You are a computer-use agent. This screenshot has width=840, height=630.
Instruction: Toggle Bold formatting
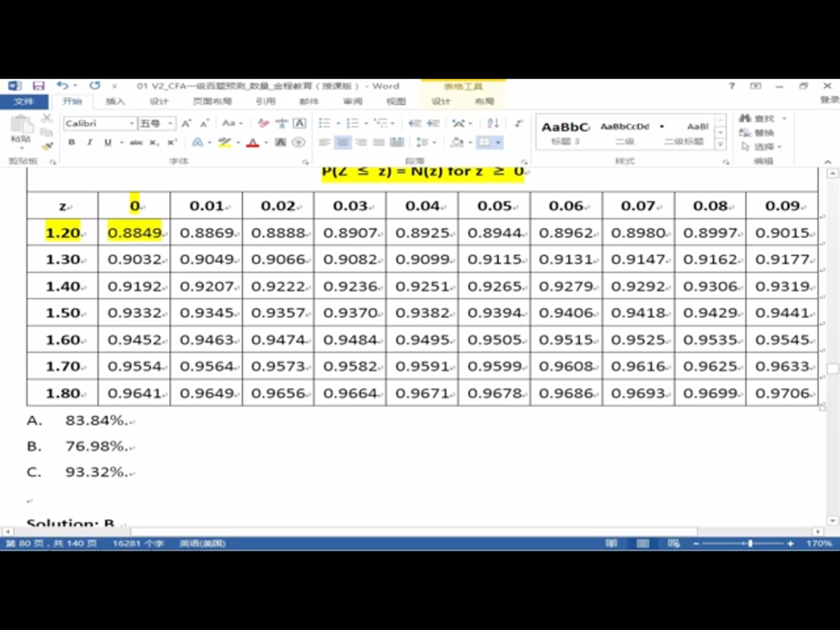(x=72, y=143)
